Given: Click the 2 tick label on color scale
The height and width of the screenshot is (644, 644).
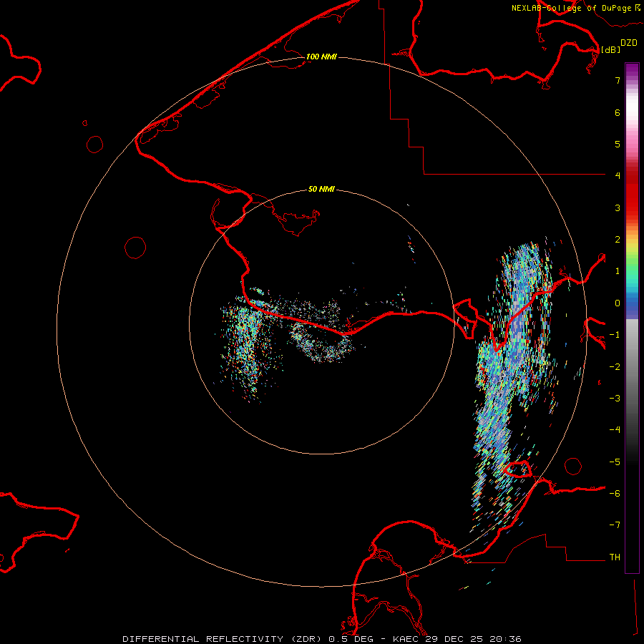Looking at the screenshot, I should (x=618, y=240).
